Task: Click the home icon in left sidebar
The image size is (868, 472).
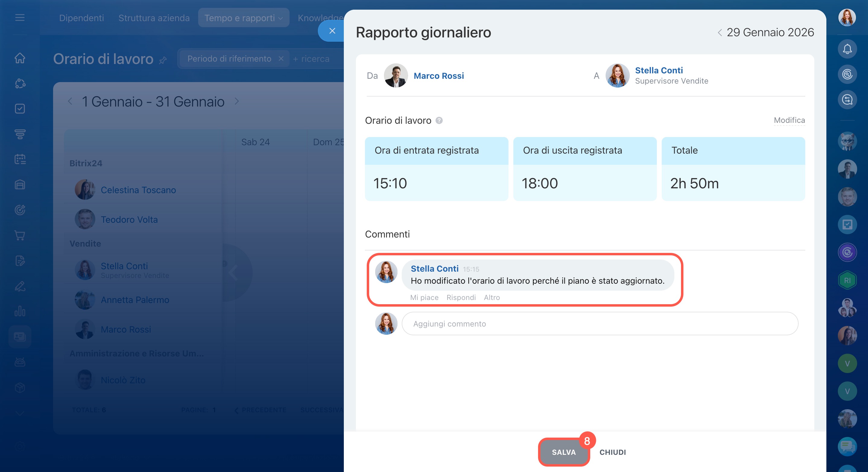Action: (20, 58)
